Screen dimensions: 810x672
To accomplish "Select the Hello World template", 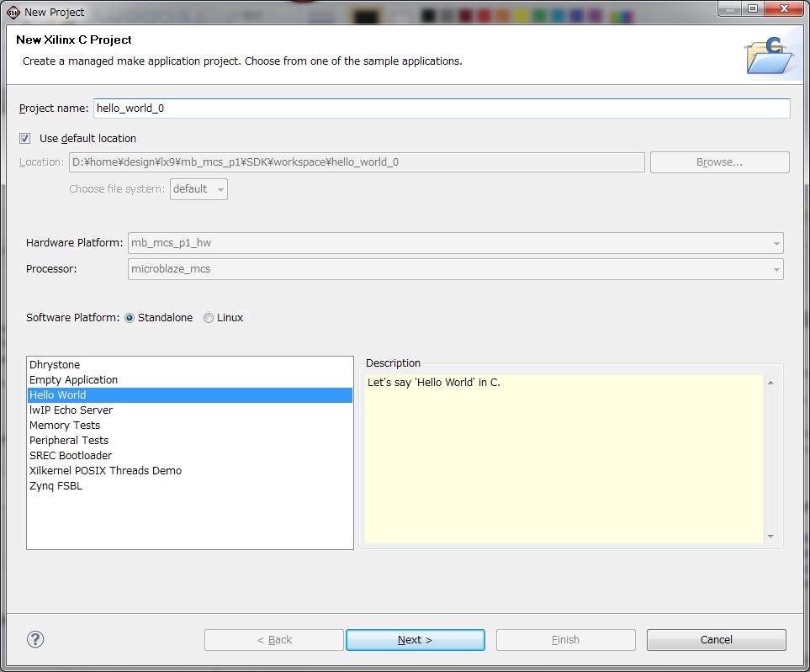I will point(189,395).
